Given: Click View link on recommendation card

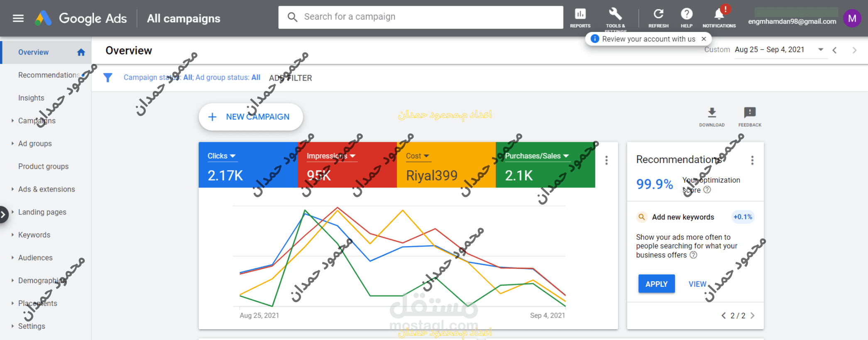Looking at the screenshot, I should pyautogui.click(x=697, y=284).
